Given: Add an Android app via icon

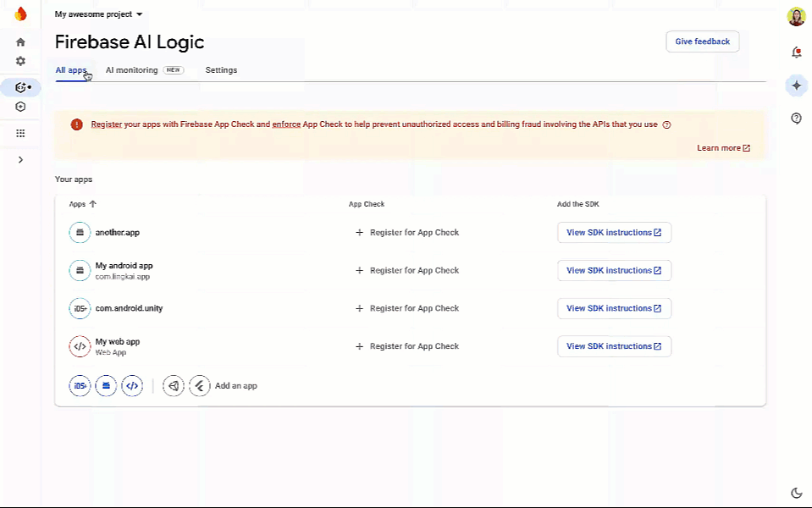Looking at the screenshot, I should point(106,386).
